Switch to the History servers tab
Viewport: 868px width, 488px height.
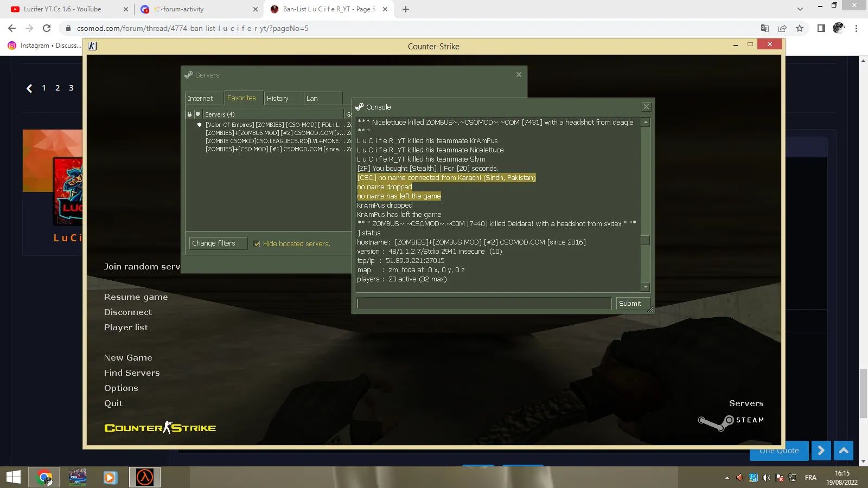click(x=283, y=98)
